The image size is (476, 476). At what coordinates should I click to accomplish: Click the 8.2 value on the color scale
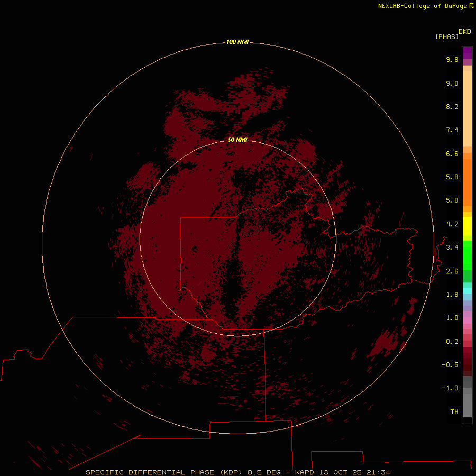[452, 106]
